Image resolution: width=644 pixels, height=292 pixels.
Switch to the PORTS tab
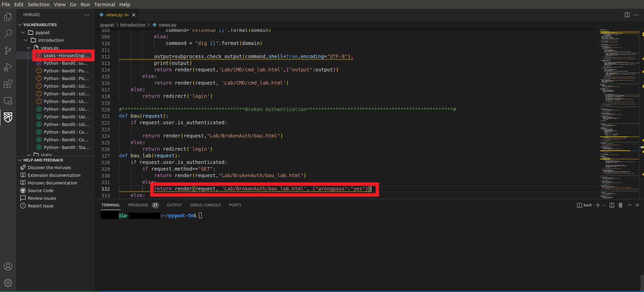[x=235, y=205]
